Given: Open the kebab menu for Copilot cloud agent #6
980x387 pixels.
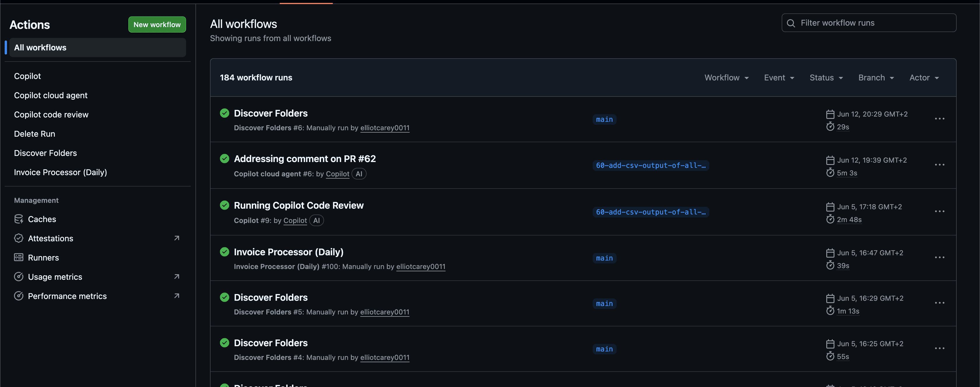Looking at the screenshot, I should click(939, 165).
